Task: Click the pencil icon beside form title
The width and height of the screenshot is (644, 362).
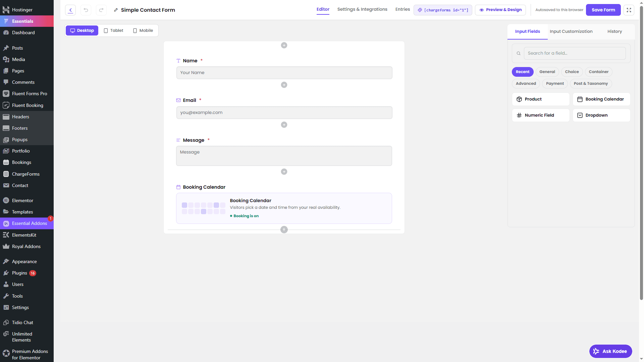Action: 116,10
